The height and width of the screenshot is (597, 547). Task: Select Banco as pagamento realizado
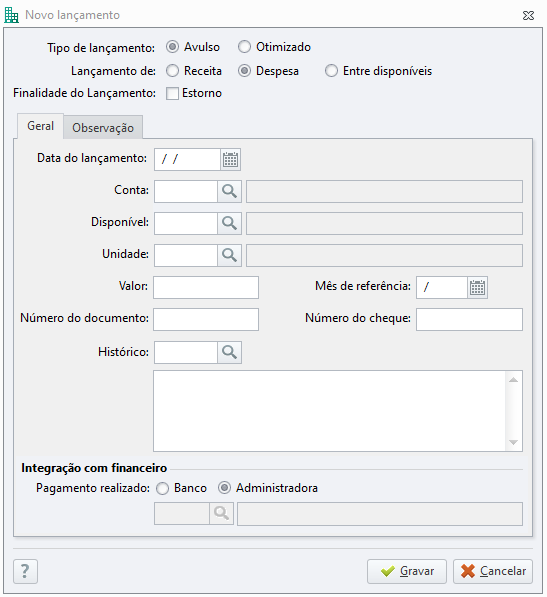pyautogui.click(x=163, y=488)
